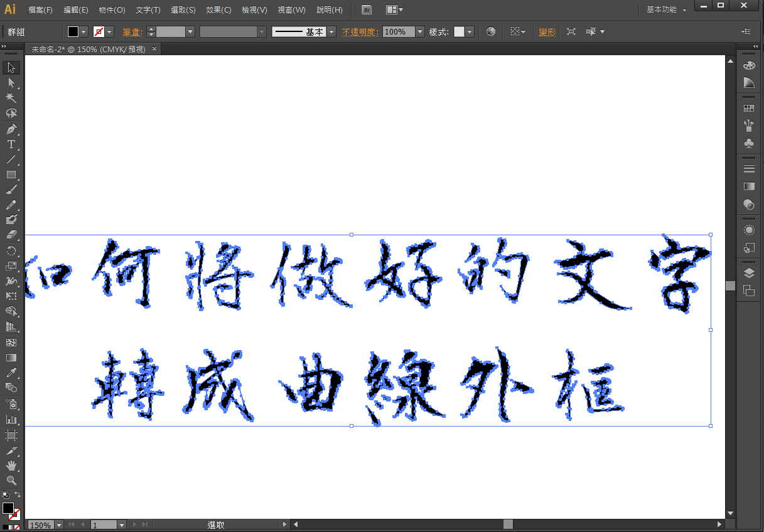Open the Layers panel icon
764x532 pixels.
click(748, 273)
